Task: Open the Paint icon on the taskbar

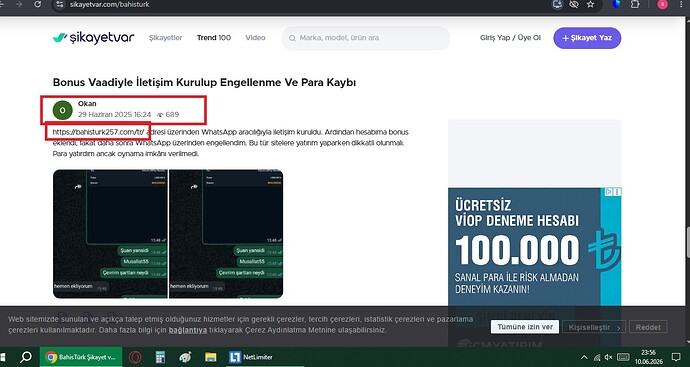Action: (x=185, y=357)
